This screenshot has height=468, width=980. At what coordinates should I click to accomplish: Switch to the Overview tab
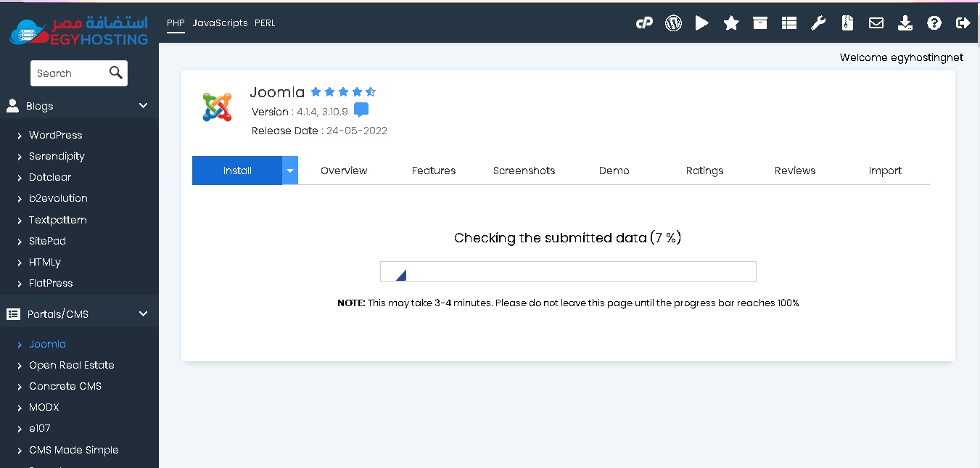(x=344, y=171)
